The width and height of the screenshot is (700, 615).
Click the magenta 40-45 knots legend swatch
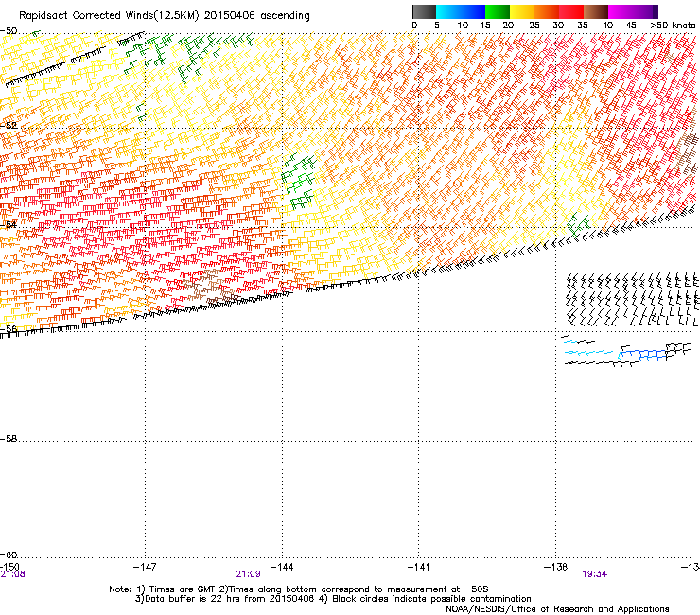point(621,11)
